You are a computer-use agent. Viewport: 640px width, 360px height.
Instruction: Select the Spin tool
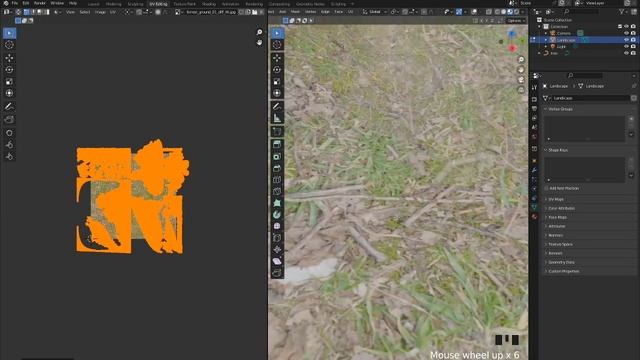tap(277, 214)
